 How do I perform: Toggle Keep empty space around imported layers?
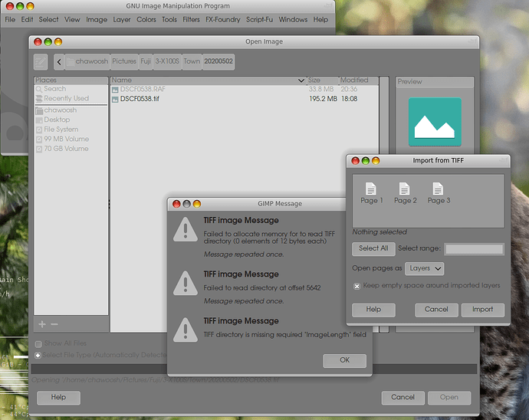[x=357, y=286]
